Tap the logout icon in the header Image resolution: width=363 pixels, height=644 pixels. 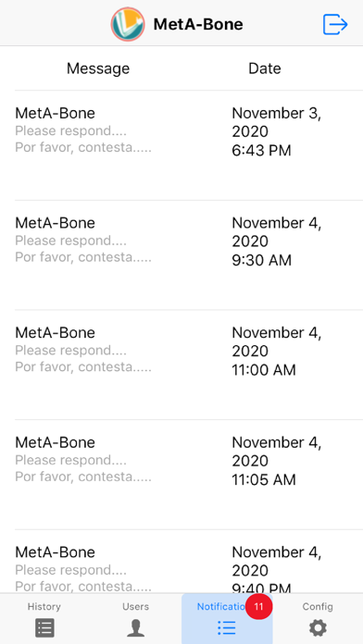point(335,24)
